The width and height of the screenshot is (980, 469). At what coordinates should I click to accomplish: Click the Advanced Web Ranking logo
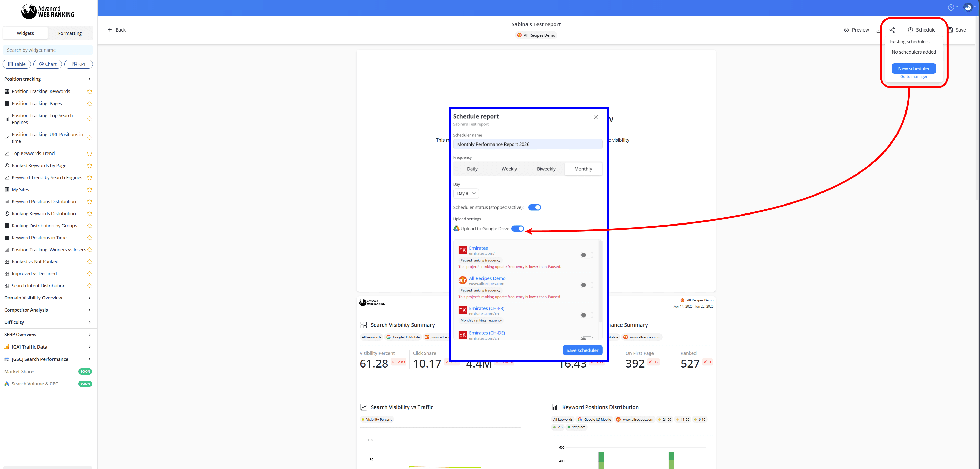[x=48, y=12]
